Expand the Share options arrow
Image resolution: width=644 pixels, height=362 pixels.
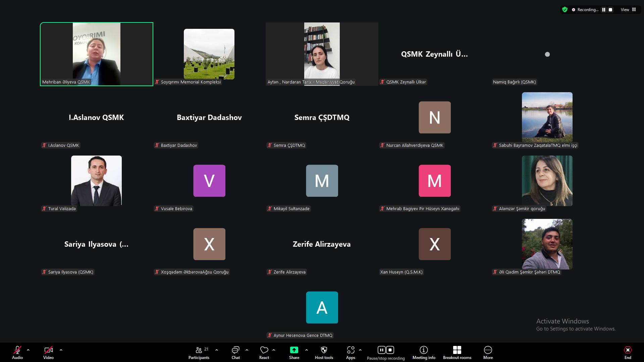click(x=307, y=350)
